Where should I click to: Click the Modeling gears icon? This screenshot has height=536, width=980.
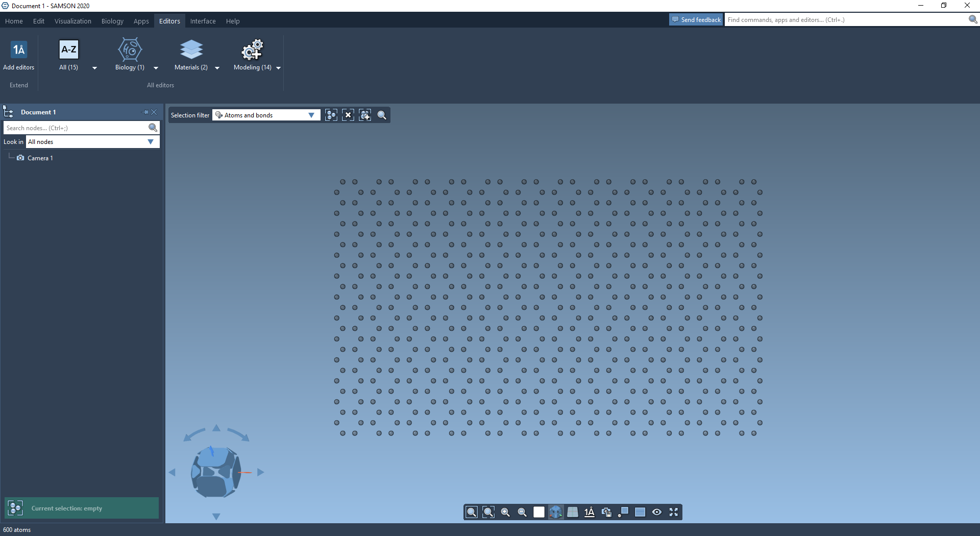pos(252,50)
